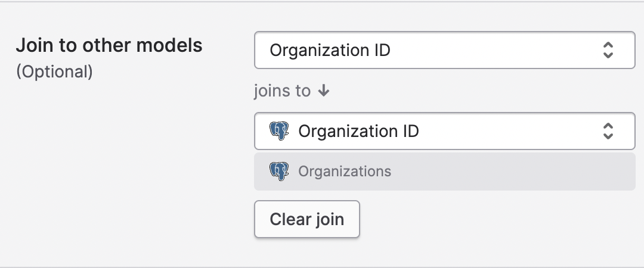Click the PostgreSQL icon beside Organizations

279,172
